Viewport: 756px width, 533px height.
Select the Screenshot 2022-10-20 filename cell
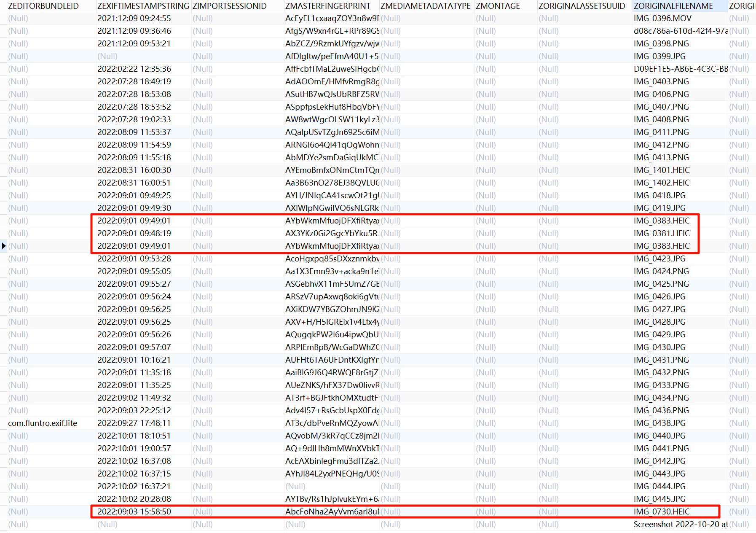(680, 524)
